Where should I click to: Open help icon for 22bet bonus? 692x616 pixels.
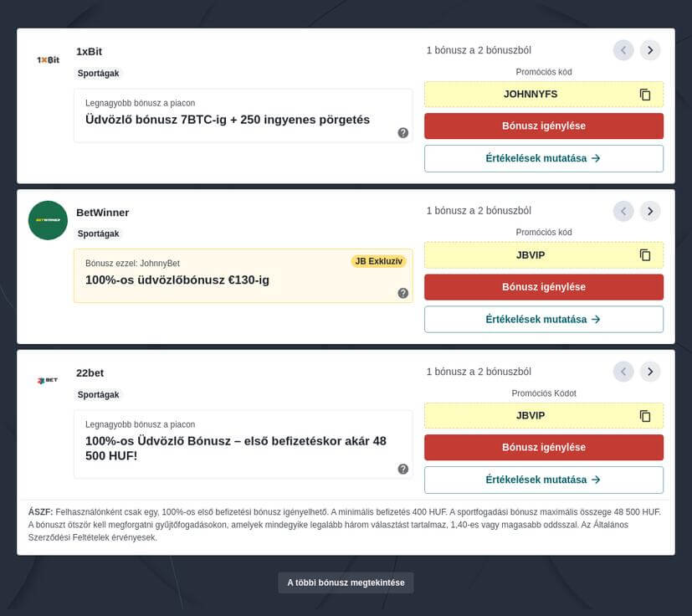402,469
